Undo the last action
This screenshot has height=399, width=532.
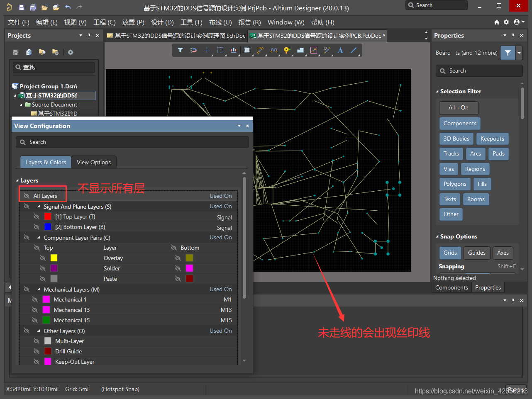pos(68,7)
